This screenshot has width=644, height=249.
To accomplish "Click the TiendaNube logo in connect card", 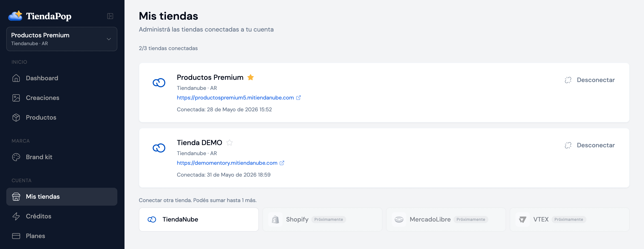I will [152, 219].
